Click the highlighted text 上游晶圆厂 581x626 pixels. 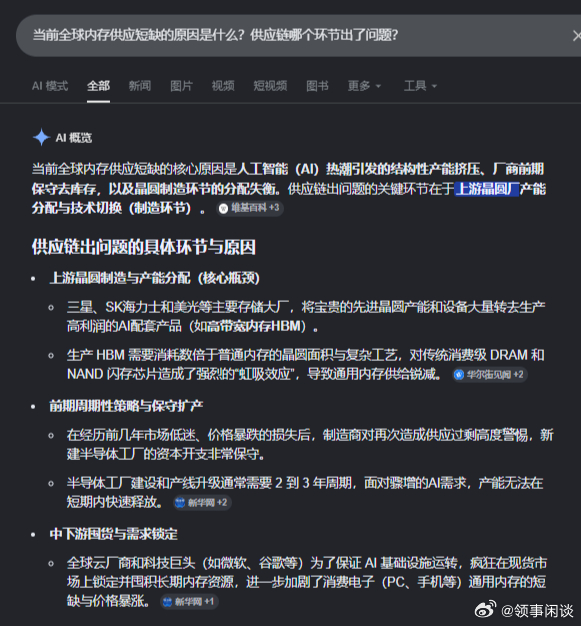coord(487,189)
